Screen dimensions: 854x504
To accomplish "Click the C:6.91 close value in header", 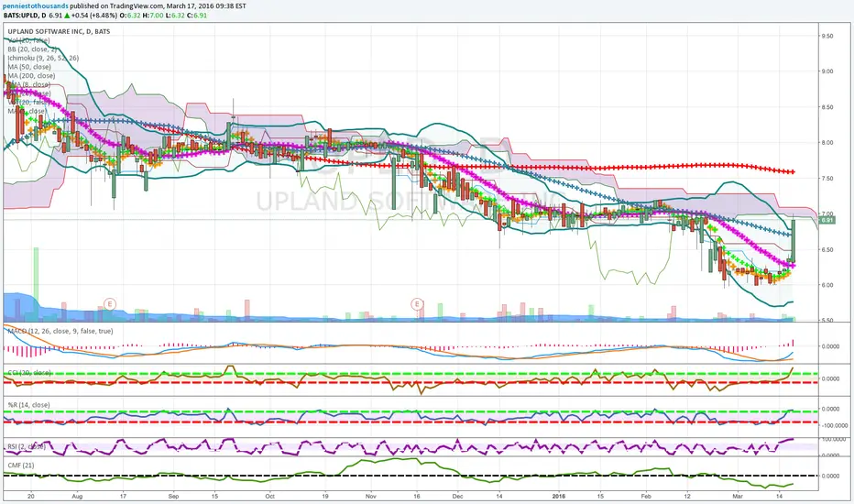I will (x=197, y=16).
